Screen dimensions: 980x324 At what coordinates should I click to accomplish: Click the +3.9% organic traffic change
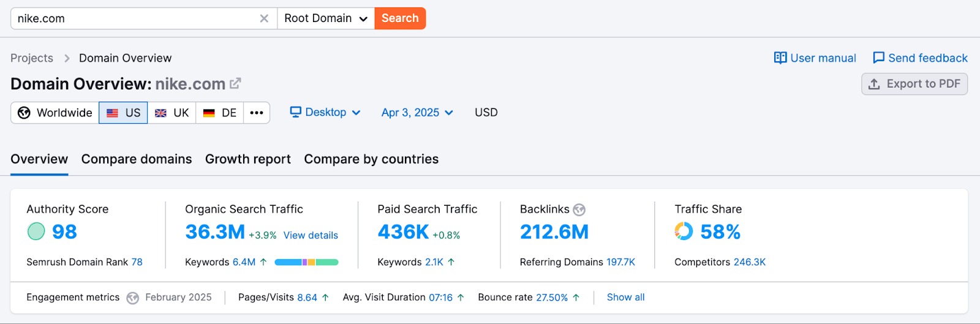[262, 235]
